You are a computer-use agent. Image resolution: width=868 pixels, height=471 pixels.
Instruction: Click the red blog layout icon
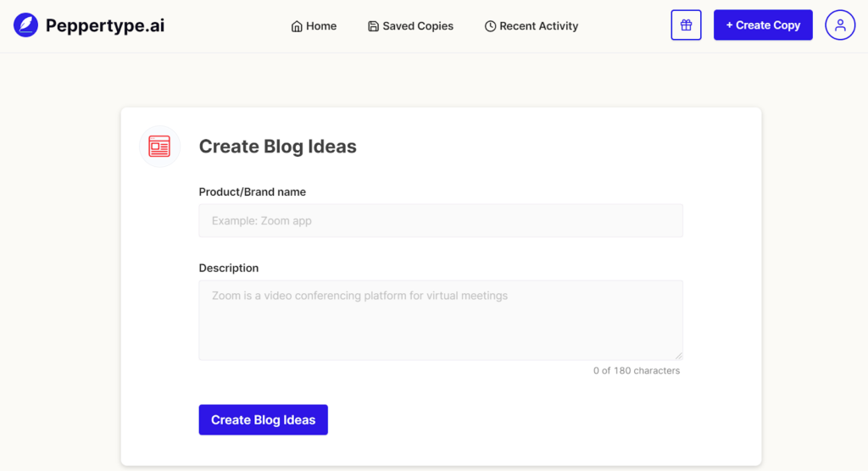[x=159, y=147]
